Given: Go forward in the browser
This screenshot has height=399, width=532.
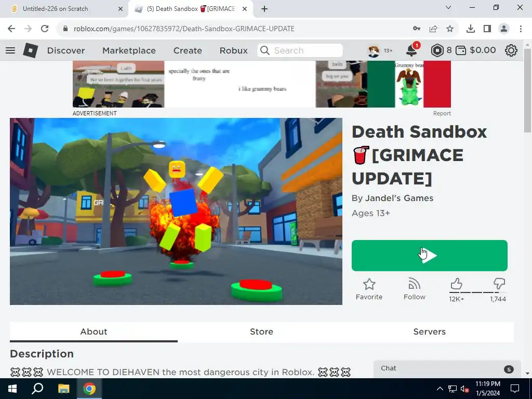Looking at the screenshot, I should pyautogui.click(x=28, y=29).
